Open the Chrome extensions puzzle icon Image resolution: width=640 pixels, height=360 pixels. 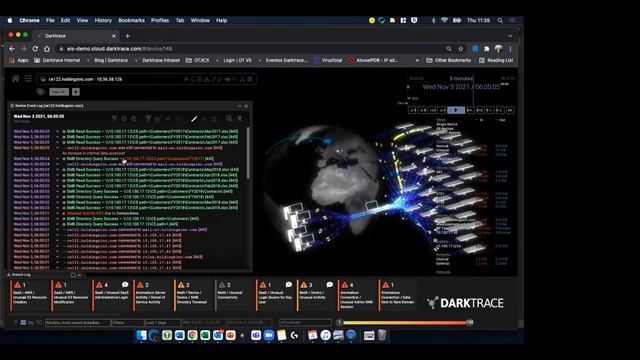487,49
